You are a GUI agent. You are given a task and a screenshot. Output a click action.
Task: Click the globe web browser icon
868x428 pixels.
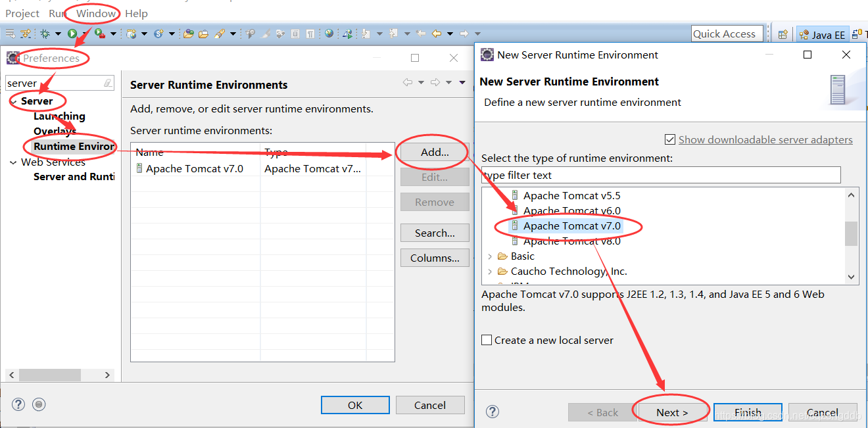pyautogui.click(x=329, y=34)
